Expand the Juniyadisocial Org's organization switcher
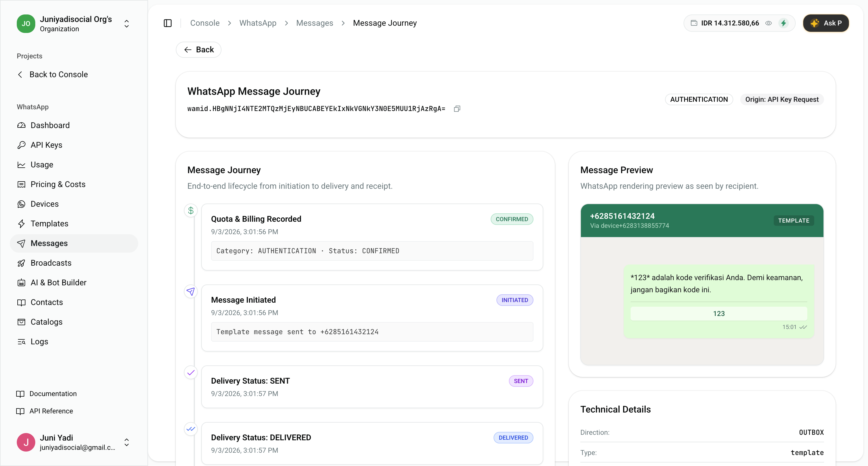This screenshot has height=466, width=868. 126,24
